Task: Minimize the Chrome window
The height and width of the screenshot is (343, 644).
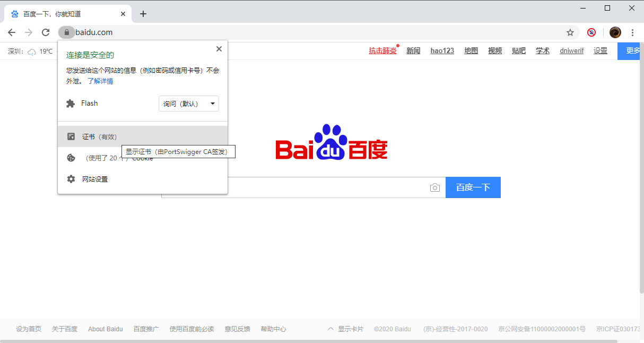Action: [584, 8]
